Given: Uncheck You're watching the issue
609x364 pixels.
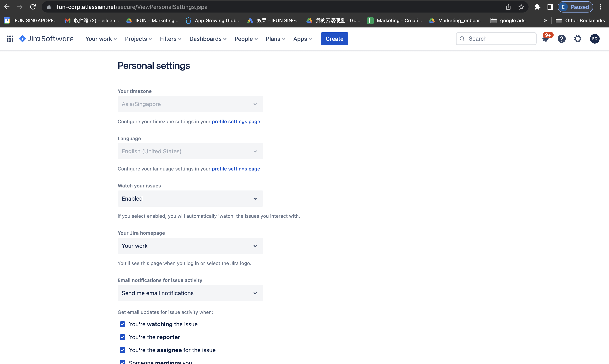Looking at the screenshot, I should [123, 324].
